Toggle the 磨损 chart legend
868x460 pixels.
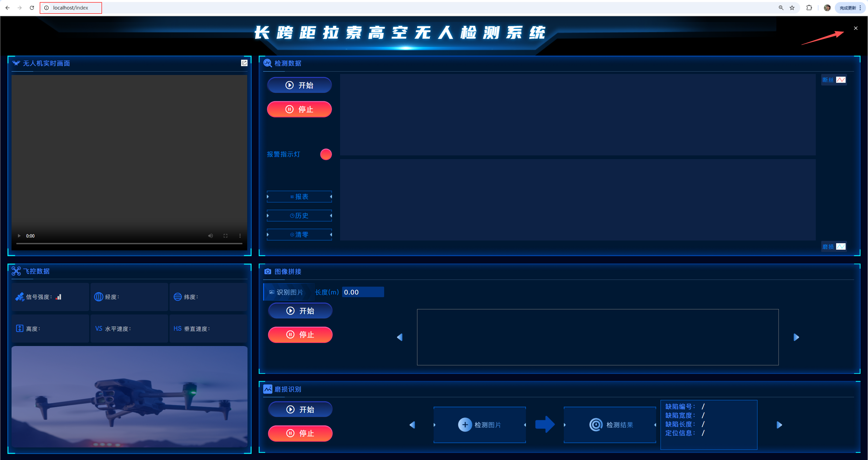pyautogui.click(x=833, y=247)
